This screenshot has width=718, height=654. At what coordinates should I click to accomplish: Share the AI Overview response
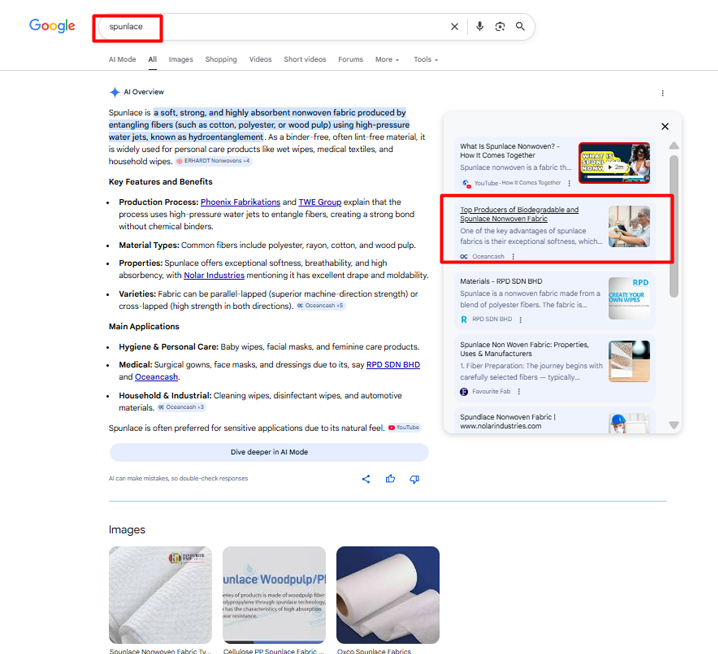tap(366, 479)
